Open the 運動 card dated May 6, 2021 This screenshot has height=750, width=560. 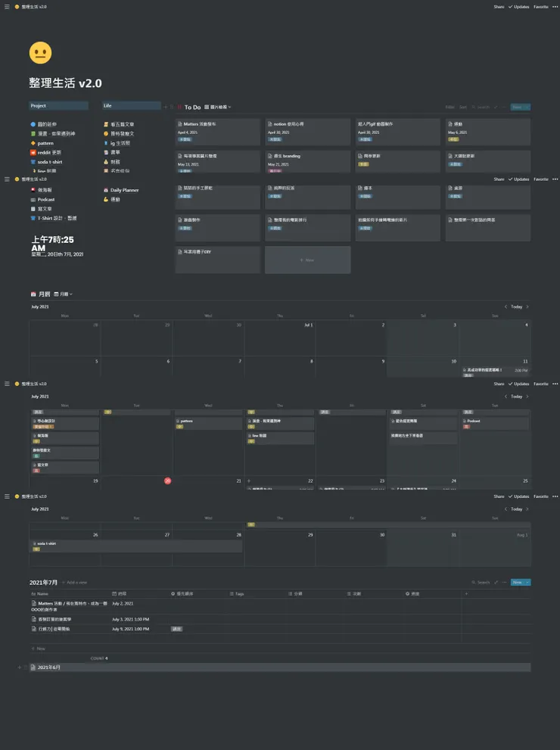tap(488, 132)
